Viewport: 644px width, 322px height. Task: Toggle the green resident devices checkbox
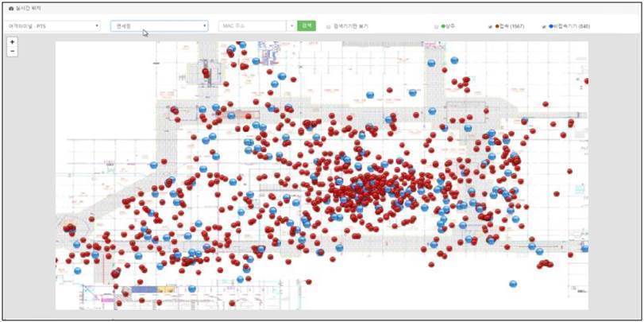436,27
